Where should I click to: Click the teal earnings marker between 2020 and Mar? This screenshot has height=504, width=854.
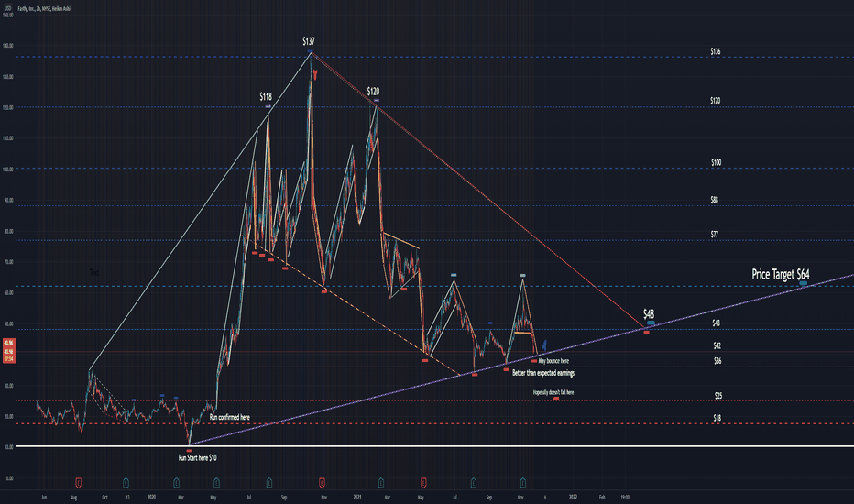pyautogui.click(x=177, y=482)
